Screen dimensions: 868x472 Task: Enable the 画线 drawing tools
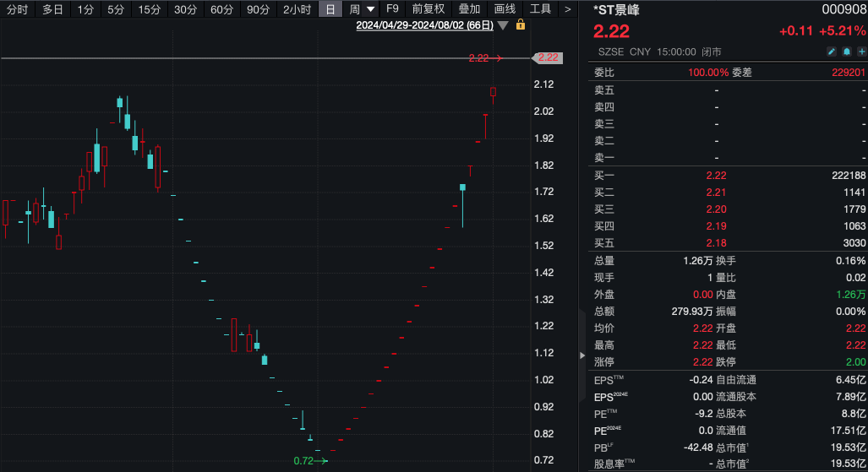[505, 9]
